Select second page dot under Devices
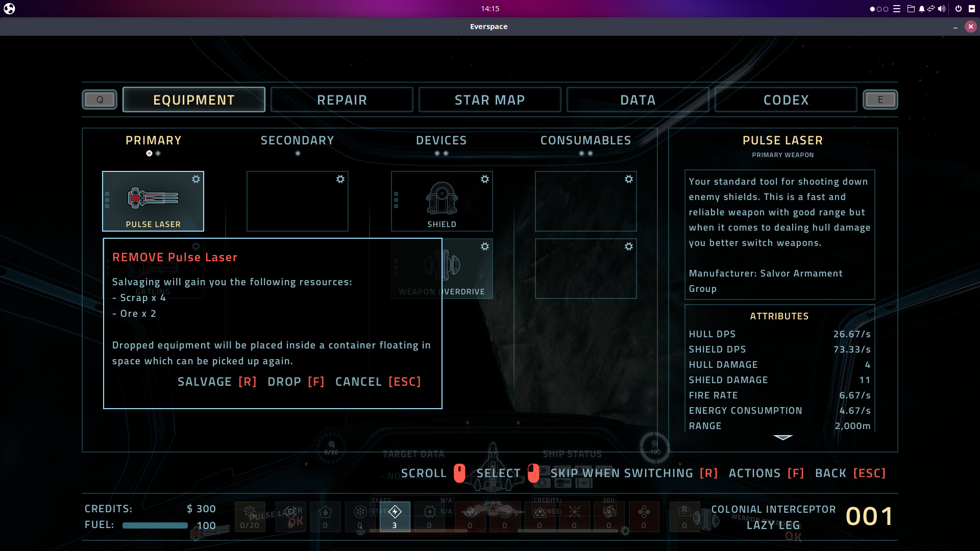This screenshot has height=551, width=980. coord(446,153)
